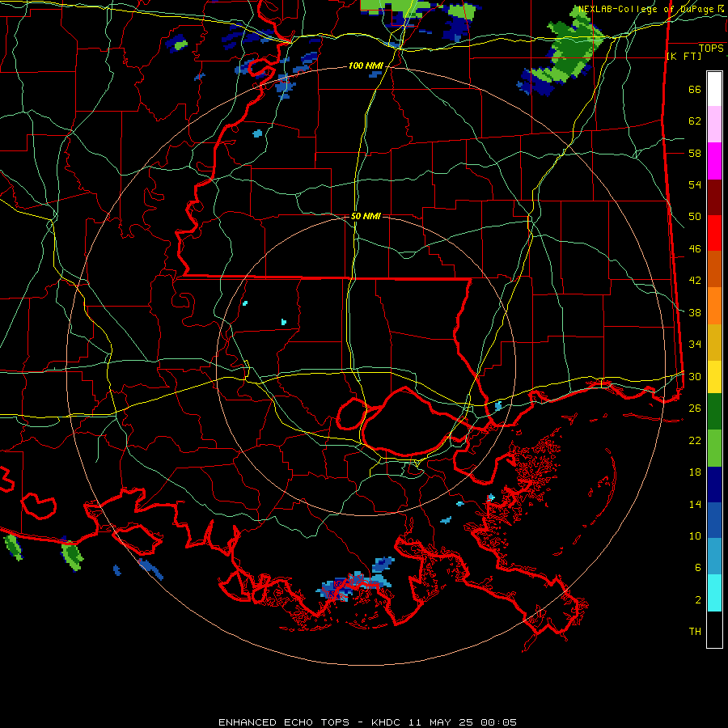This screenshot has height=728, width=728.
Task: Click the gold swatch near 34 kft
Action: (714, 342)
